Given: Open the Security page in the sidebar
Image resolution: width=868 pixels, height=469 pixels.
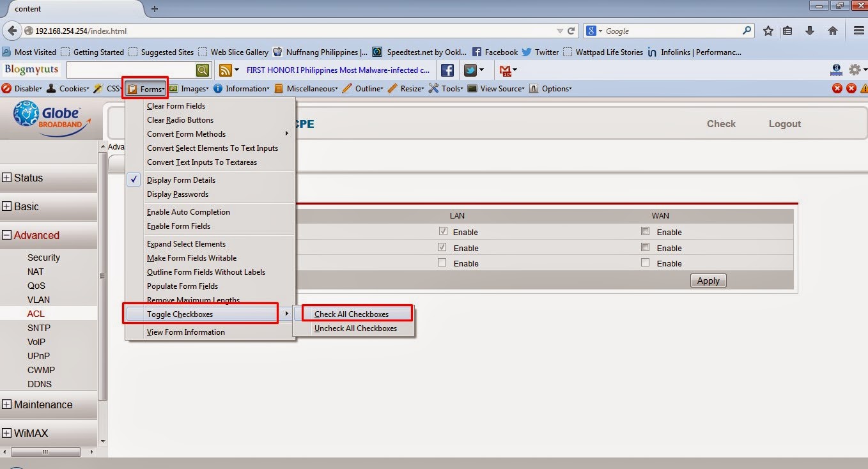Looking at the screenshot, I should (43, 258).
